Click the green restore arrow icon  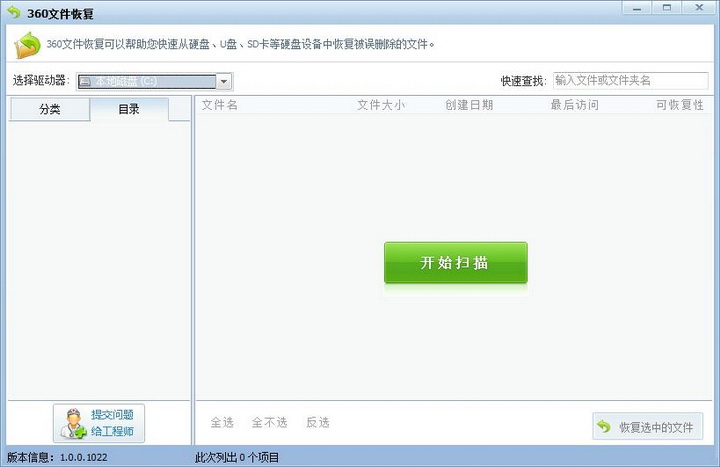click(x=604, y=427)
